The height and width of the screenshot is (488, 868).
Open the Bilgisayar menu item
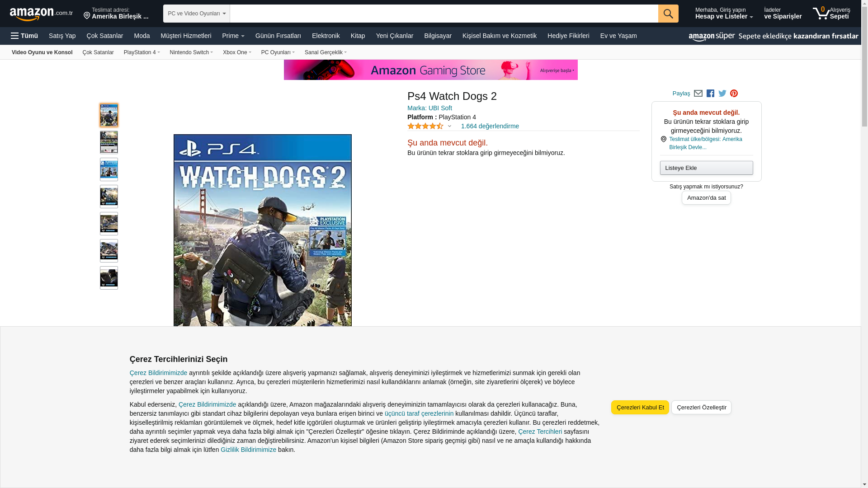(x=437, y=36)
